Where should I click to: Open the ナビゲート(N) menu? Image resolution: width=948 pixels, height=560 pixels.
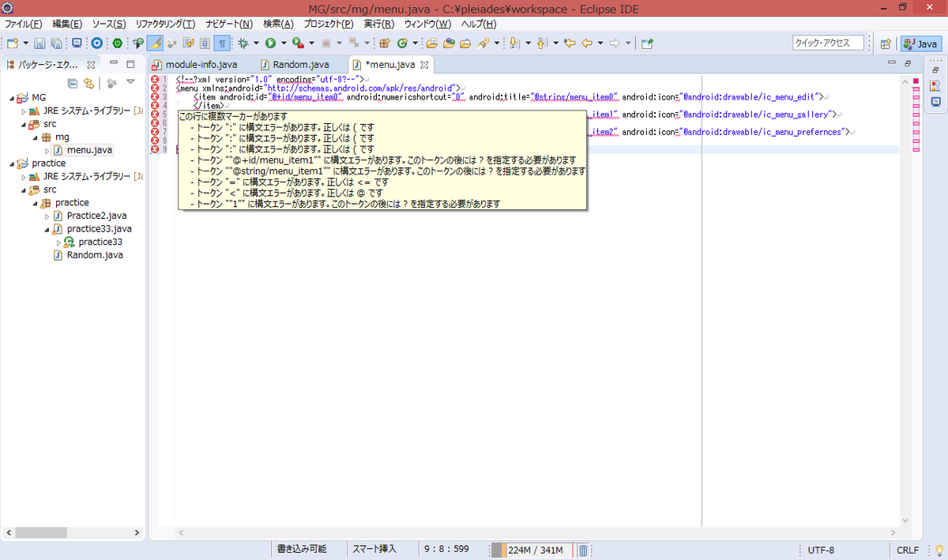(229, 24)
